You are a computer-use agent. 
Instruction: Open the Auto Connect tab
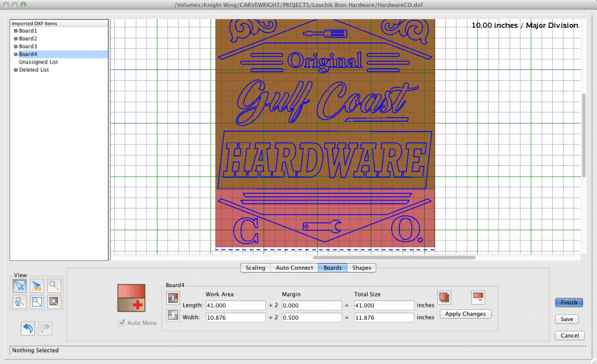[x=294, y=268]
